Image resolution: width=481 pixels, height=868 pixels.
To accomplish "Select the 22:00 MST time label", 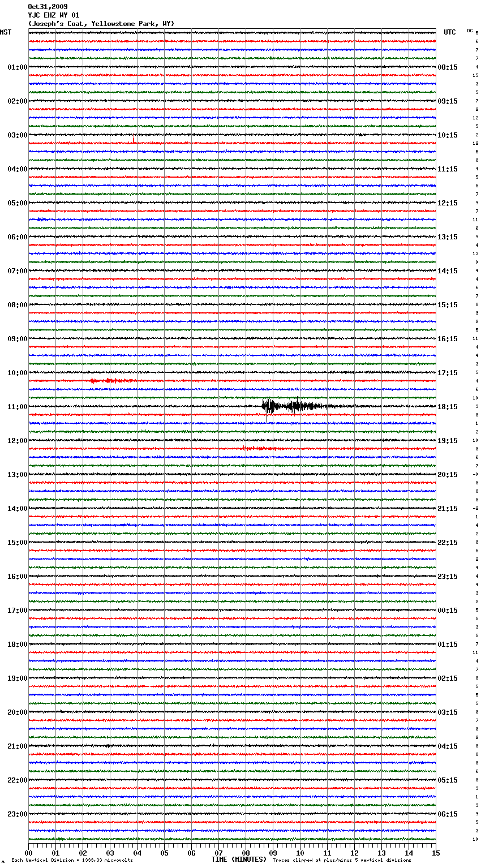I will coord(18,780).
